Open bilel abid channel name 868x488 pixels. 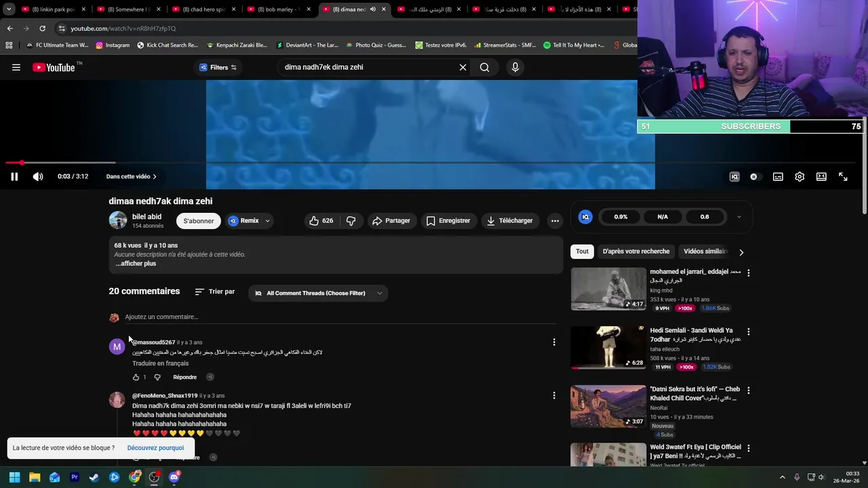point(146,217)
